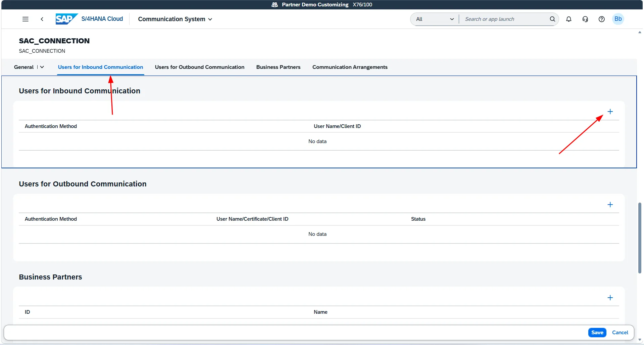This screenshot has height=345, width=644.
Task: Switch to Users for Inbound Communication tab
Action: (x=100, y=67)
